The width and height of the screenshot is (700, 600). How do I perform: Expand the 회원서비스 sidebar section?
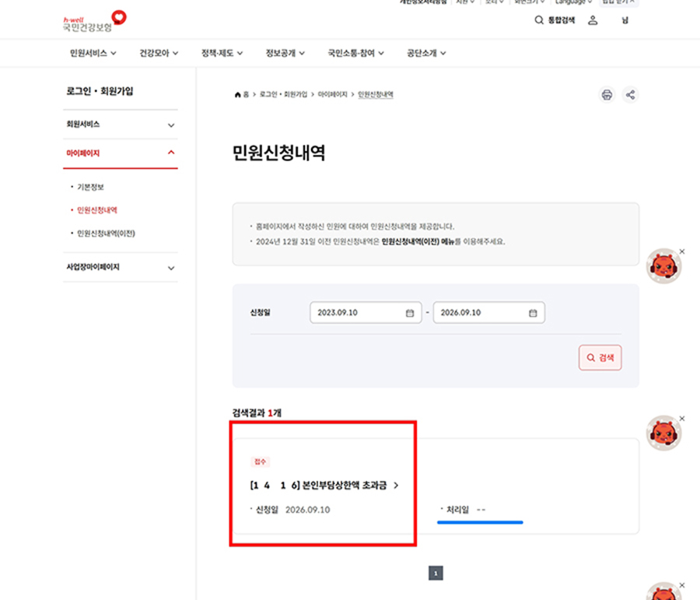pyautogui.click(x=121, y=125)
